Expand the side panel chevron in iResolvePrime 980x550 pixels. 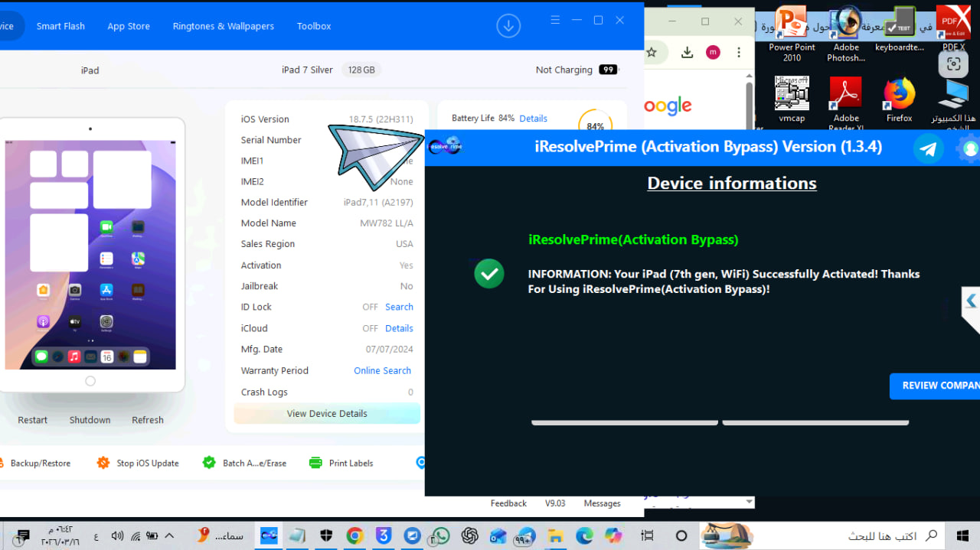971,301
